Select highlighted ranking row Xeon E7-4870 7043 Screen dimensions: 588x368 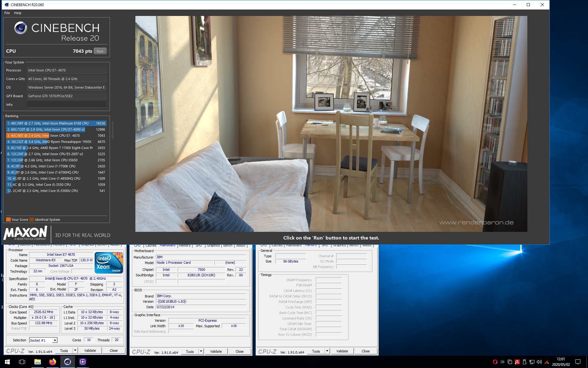point(56,136)
